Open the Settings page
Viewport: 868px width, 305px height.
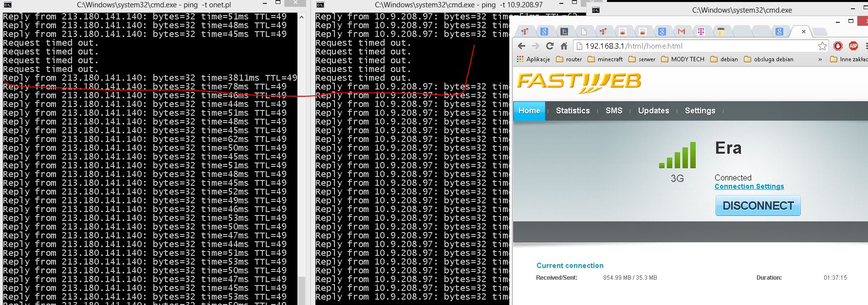700,111
